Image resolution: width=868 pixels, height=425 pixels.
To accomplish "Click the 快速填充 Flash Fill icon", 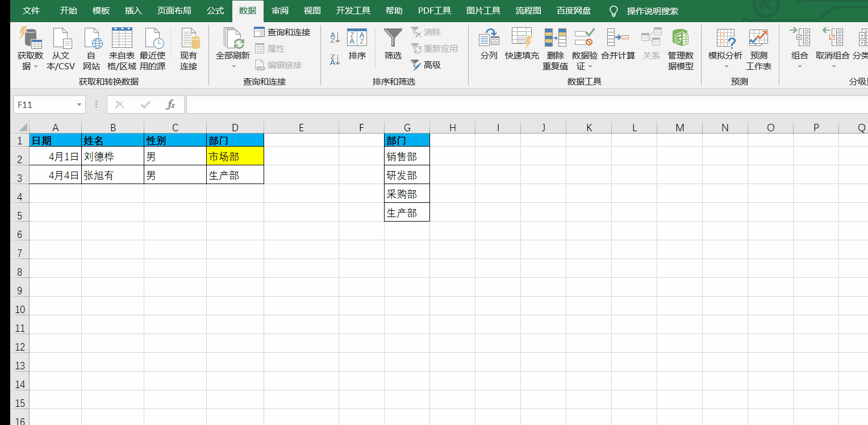I will coord(521,39).
